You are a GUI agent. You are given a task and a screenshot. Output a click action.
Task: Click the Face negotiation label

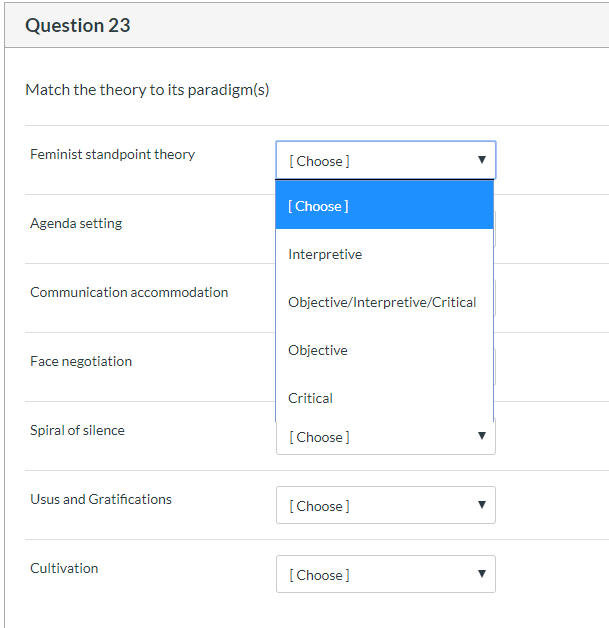[81, 361]
